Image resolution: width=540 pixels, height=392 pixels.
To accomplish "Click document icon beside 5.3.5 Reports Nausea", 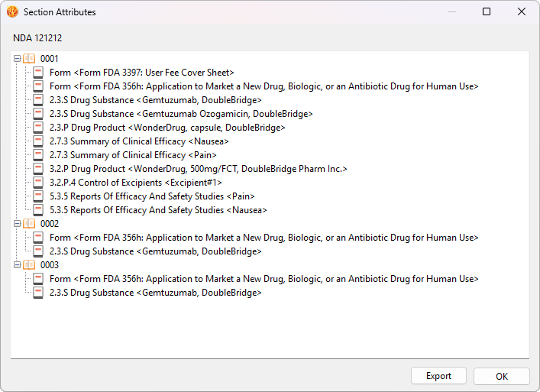I will 38,210.
